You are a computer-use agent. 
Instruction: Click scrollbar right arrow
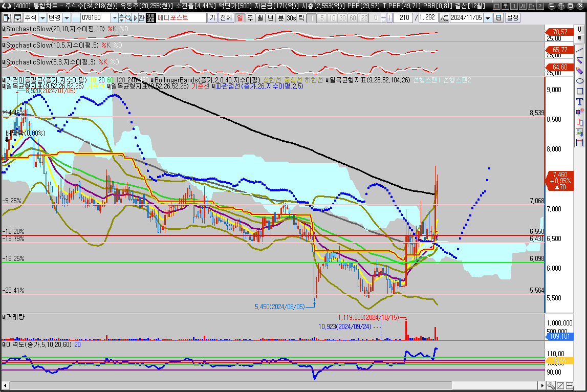(x=542, y=385)
